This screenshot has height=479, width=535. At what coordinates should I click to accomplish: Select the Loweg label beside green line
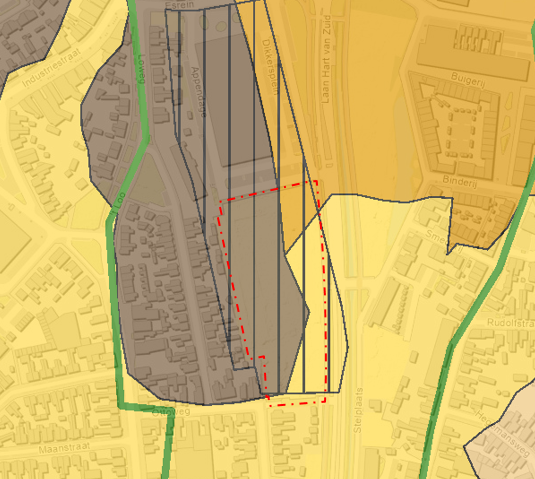coord(141,69)
